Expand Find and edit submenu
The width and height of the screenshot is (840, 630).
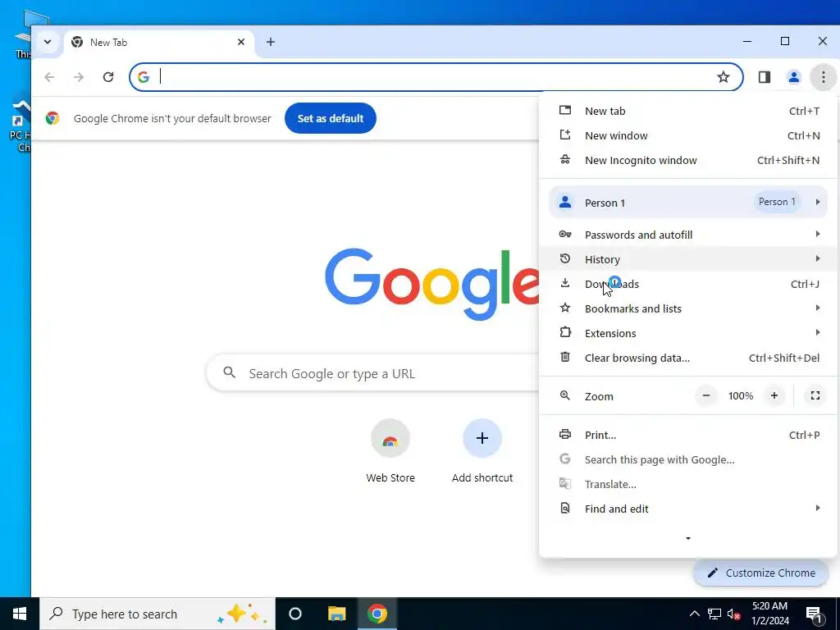(x=688, y=509)
